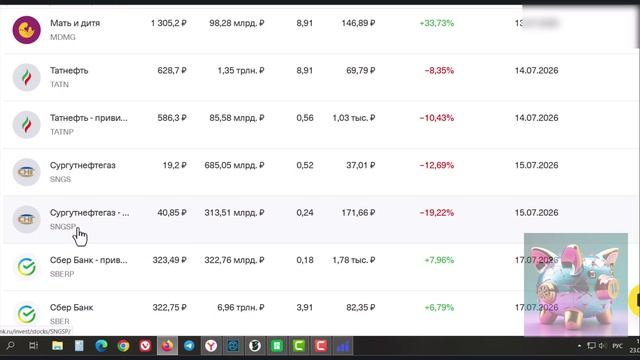Viewport: 640px width, 360px height.
Task: Click the Сбер Банк SBERP logo icon
Action: 27,267
